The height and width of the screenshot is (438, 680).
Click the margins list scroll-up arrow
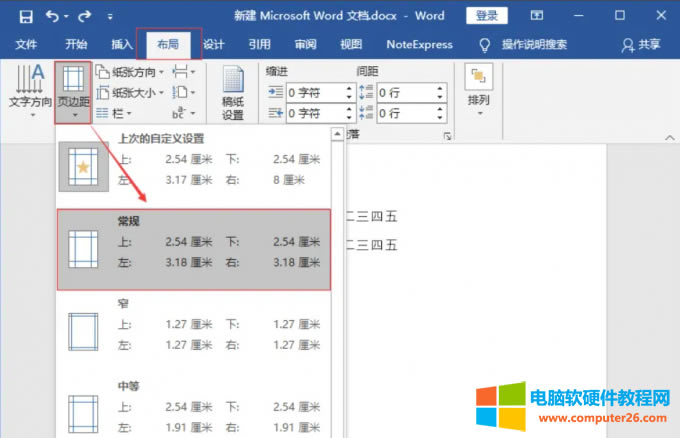tap(337, 134)
